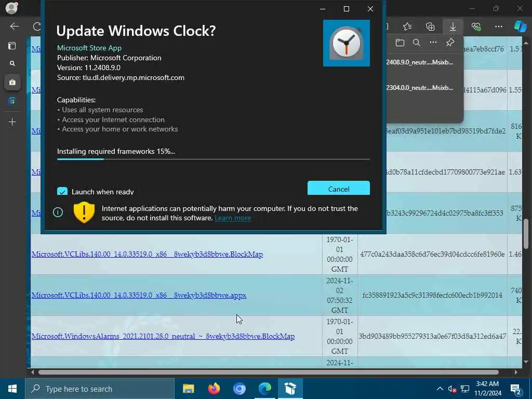Open WindowsAlarms 2021.2101.28.0 BlockMap link
The height and width of the screenshot is (399, 532).
coord(163,336)
